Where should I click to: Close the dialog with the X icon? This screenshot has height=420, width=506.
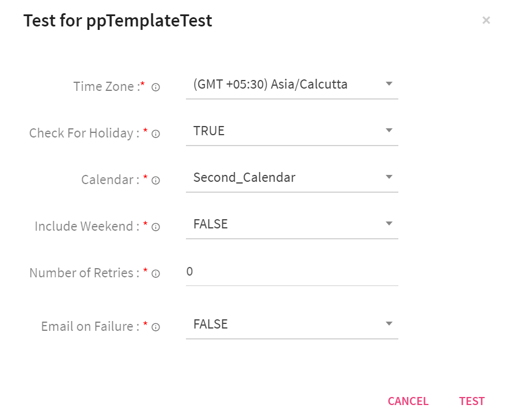coord(486,20)
